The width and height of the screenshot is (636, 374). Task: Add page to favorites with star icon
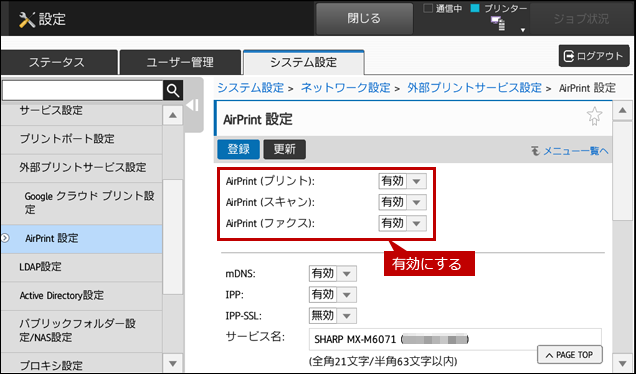coord(594,116)
